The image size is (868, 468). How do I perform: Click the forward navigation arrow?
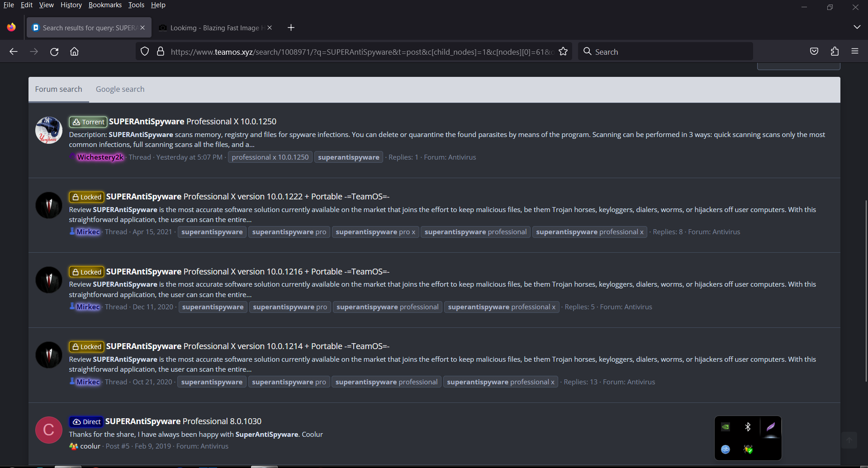[34, 52]
